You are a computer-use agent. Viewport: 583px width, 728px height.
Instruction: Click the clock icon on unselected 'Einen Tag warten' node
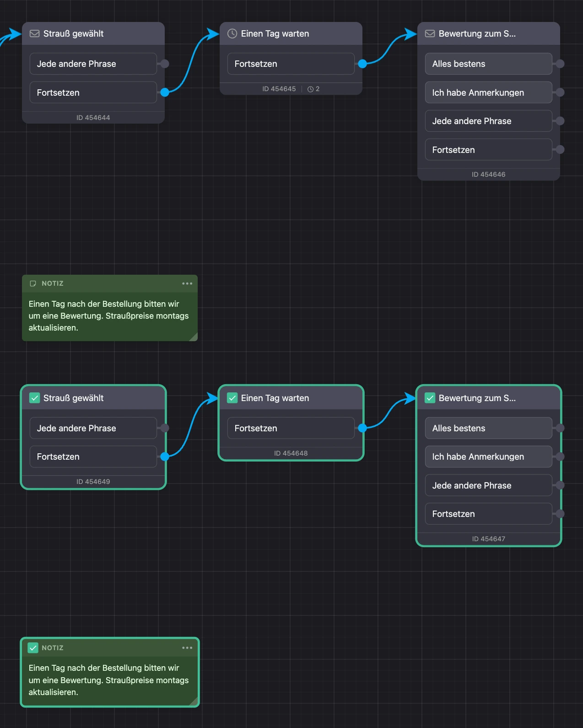coord(232,33)
